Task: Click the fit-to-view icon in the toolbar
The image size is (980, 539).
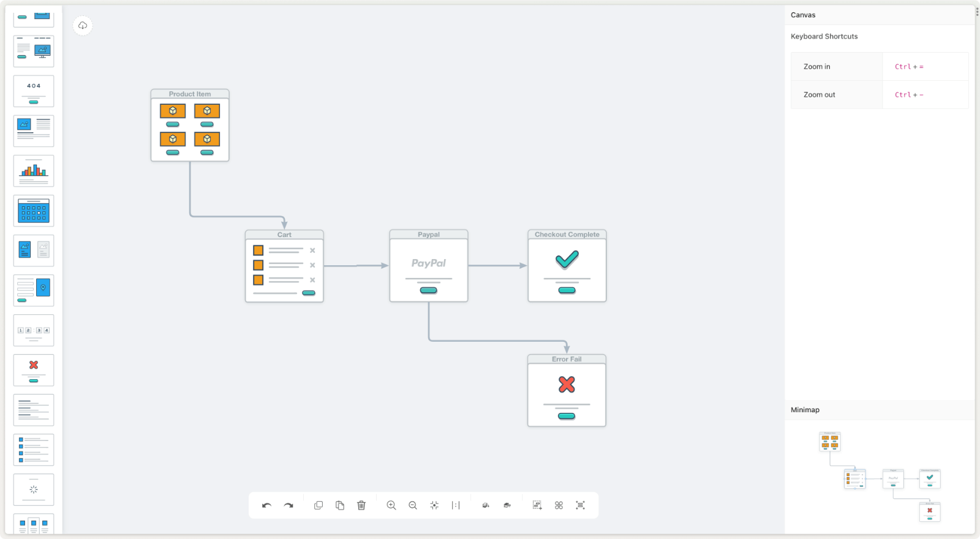Action: click(434, 505)
